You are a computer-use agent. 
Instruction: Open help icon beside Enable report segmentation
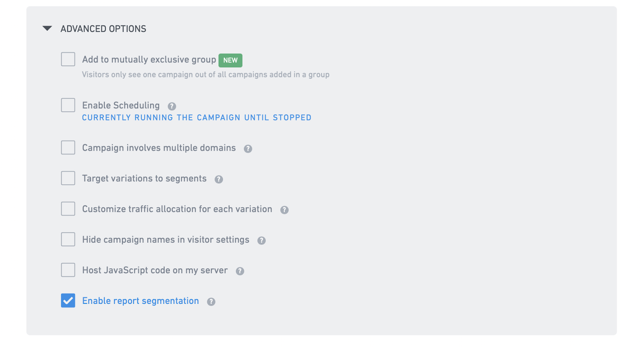click(x=211, y=302)
